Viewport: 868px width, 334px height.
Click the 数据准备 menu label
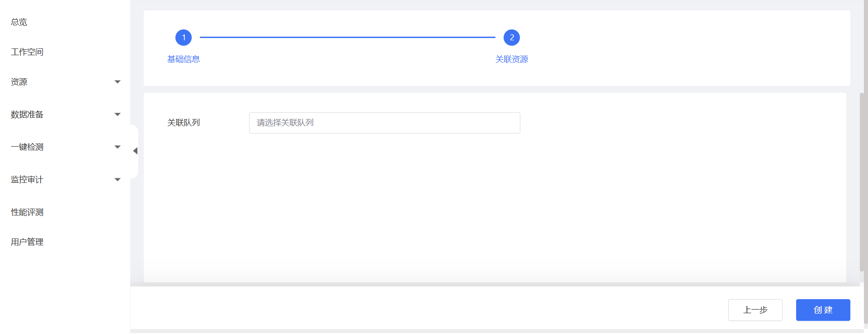click(27, 115)
